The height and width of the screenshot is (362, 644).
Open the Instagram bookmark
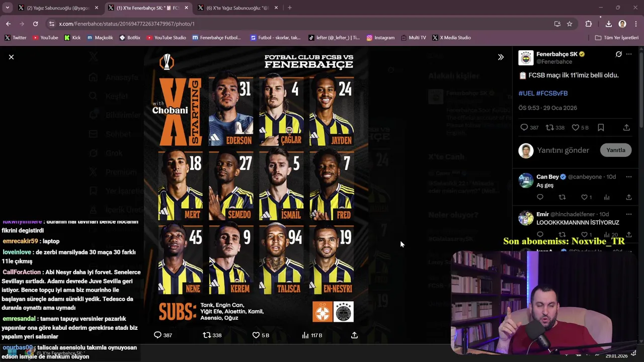coord(380,38)
